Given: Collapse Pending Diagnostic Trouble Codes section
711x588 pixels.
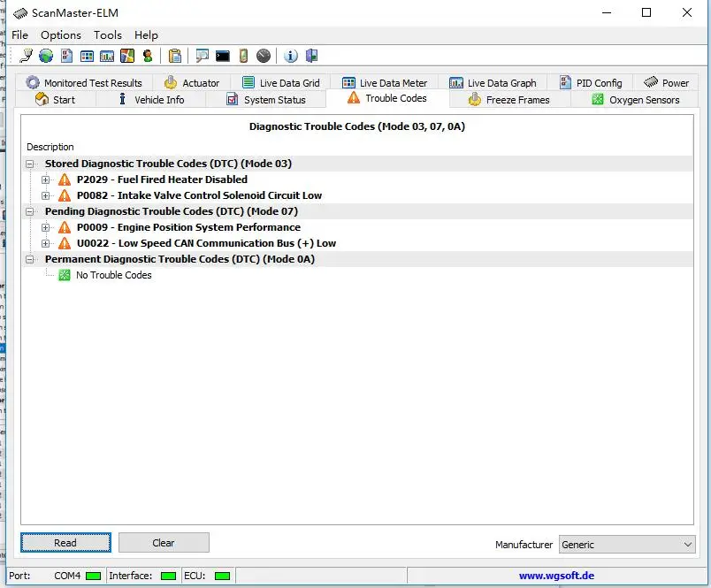Looking at the screenshot, I should pos(30,211).
